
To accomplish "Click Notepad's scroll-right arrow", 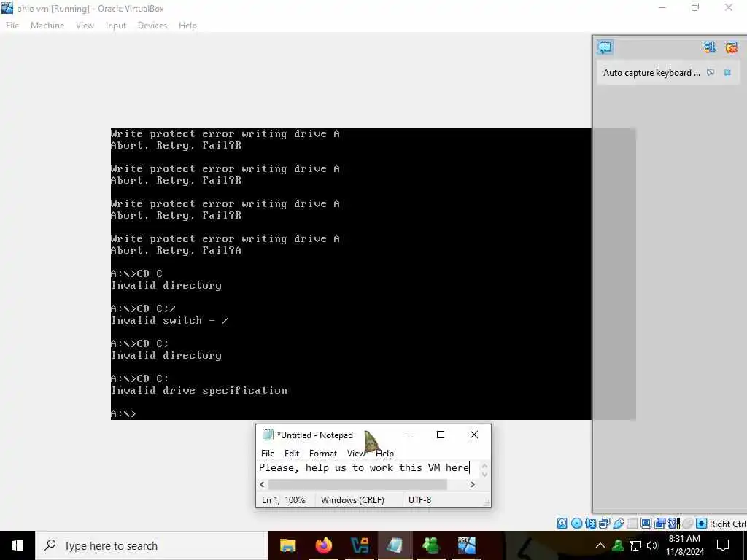I will tap(472, 484).
